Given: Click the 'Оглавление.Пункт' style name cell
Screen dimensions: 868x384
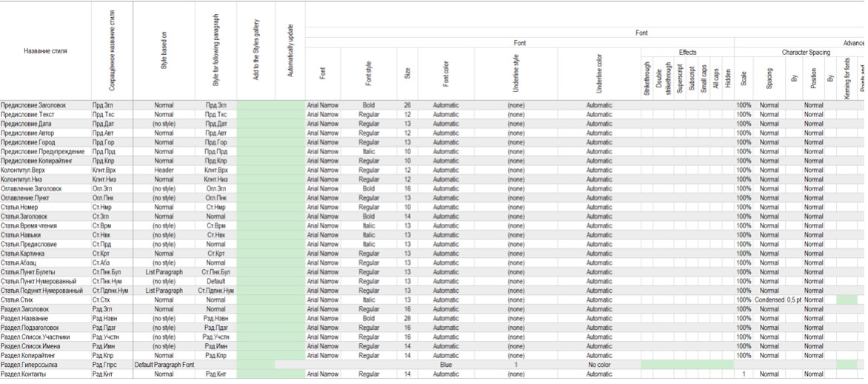Looking at the screenshot, I should tap(45, 198).
